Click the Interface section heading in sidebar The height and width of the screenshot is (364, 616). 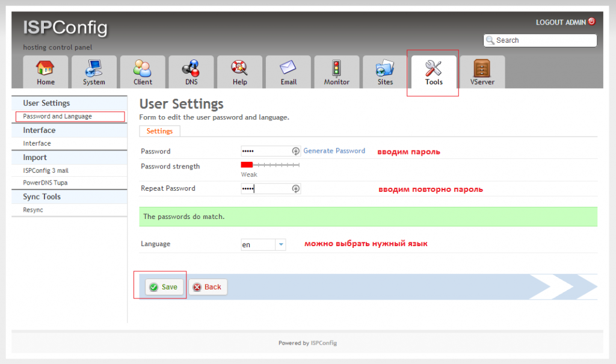[39, 130]
